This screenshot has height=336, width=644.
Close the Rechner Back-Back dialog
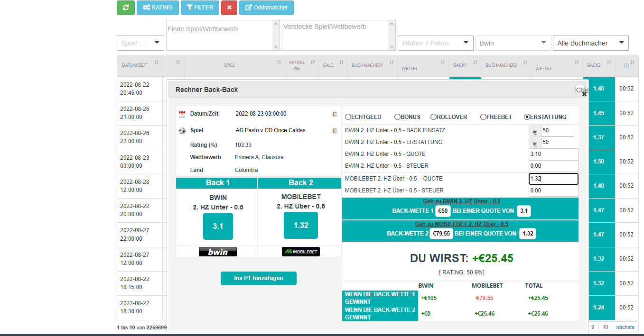pyautogui.click(x=582, y=91)
